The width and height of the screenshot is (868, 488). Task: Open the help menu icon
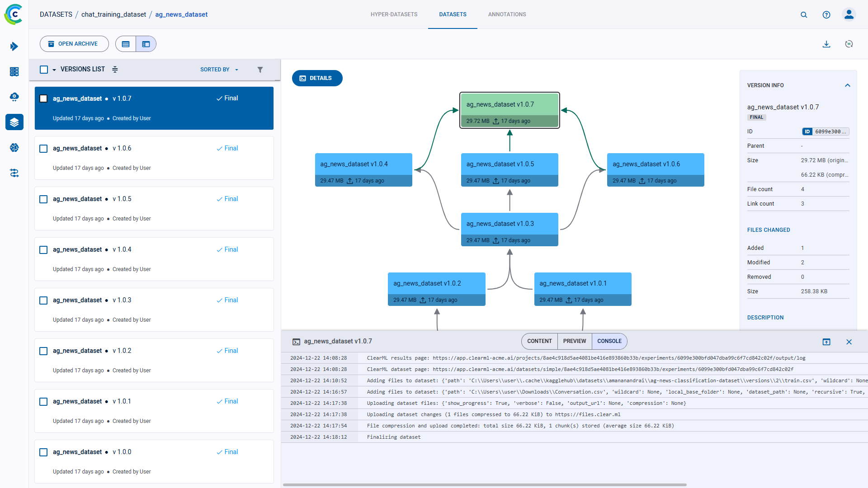click(x=826, y=14)
